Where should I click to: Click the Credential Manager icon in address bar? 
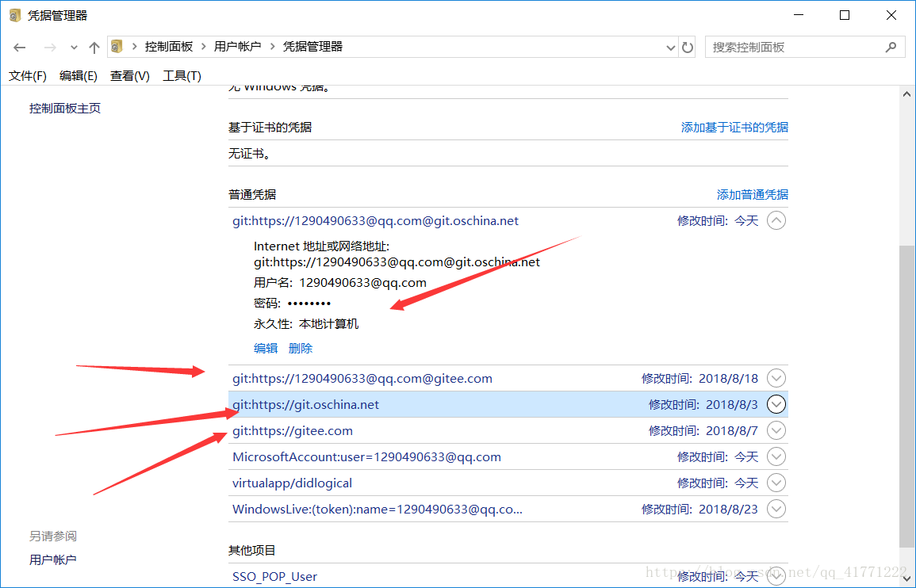pyautogui.click(x=117, y=46)
